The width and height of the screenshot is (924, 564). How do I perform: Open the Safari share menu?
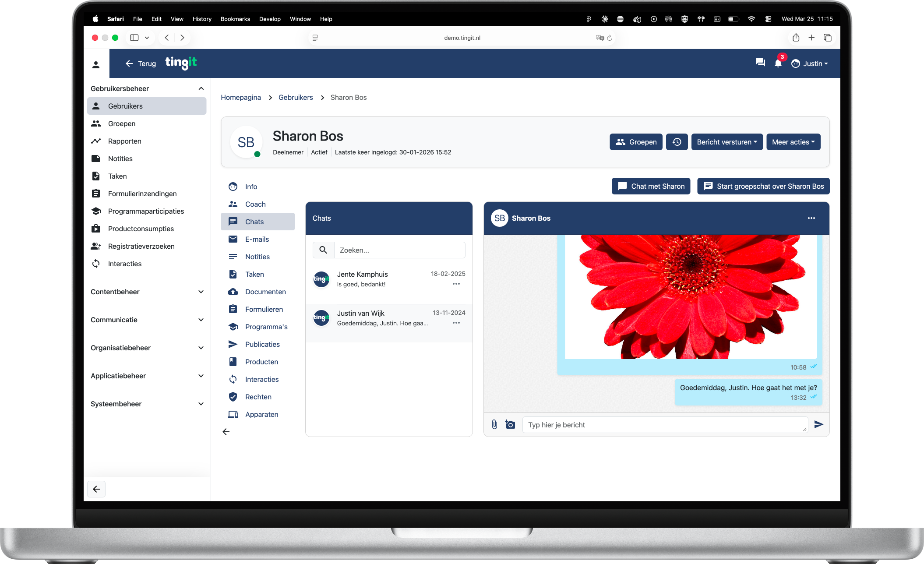click(796, 38)
